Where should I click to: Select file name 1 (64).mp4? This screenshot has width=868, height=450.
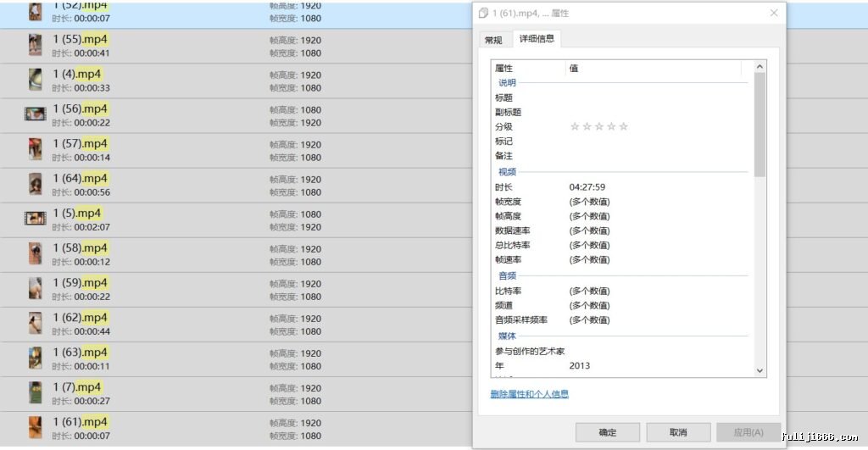click(x=80, y=179)
